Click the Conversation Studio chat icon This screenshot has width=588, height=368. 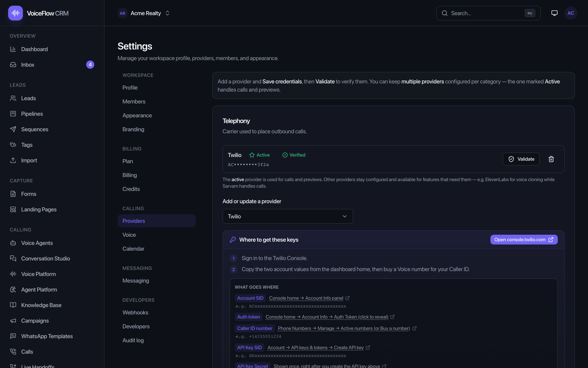click(x=13, y=258)
